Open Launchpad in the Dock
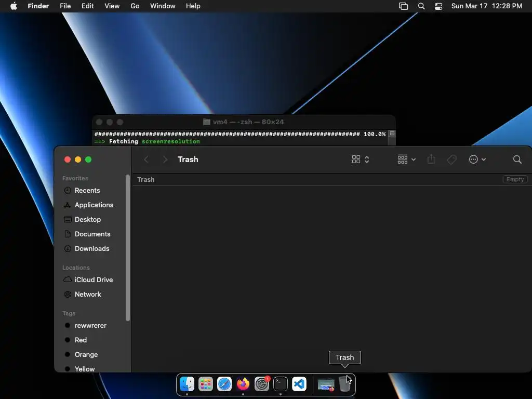The image size is (532, 399). coord(206,384)
